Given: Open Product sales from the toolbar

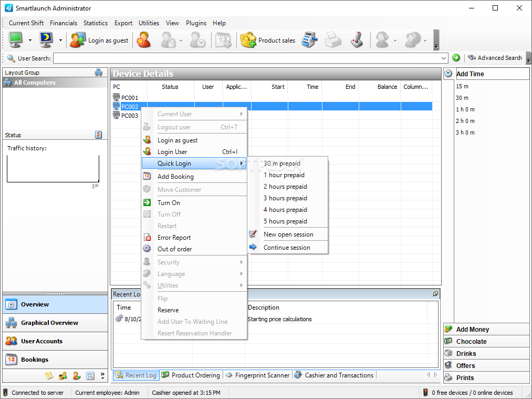Looking at the screenshot, I should 268,40.
